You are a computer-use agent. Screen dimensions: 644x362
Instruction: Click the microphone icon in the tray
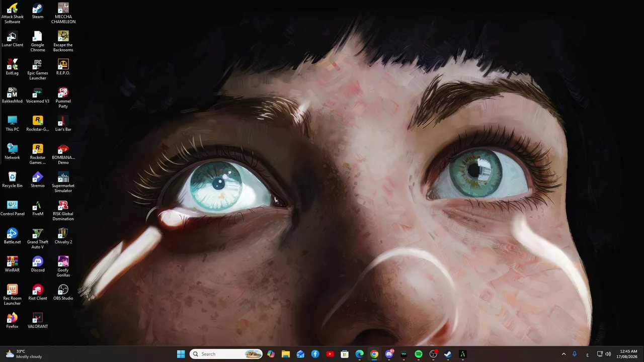pyautogui.click(x=575, y=354)
